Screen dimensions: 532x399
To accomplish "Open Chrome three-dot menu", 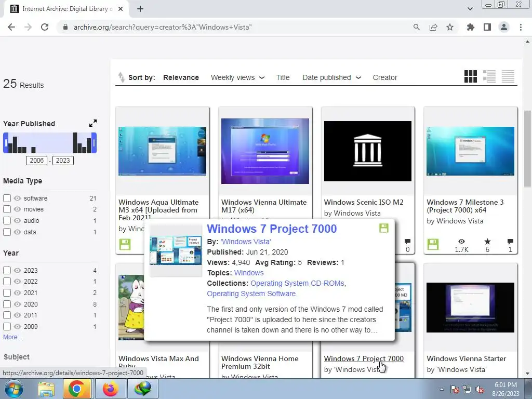I will (521, 27).
